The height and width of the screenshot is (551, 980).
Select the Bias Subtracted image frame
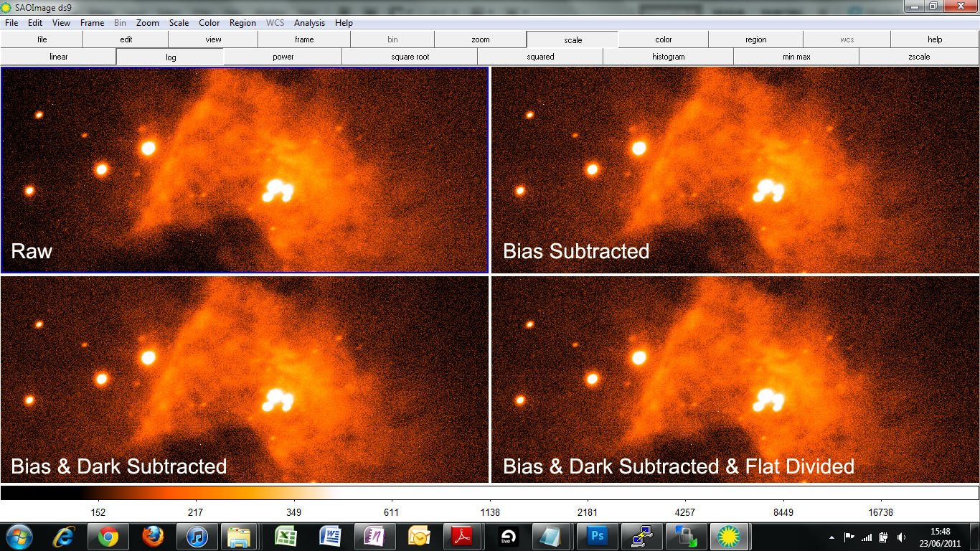coord(735,170)
